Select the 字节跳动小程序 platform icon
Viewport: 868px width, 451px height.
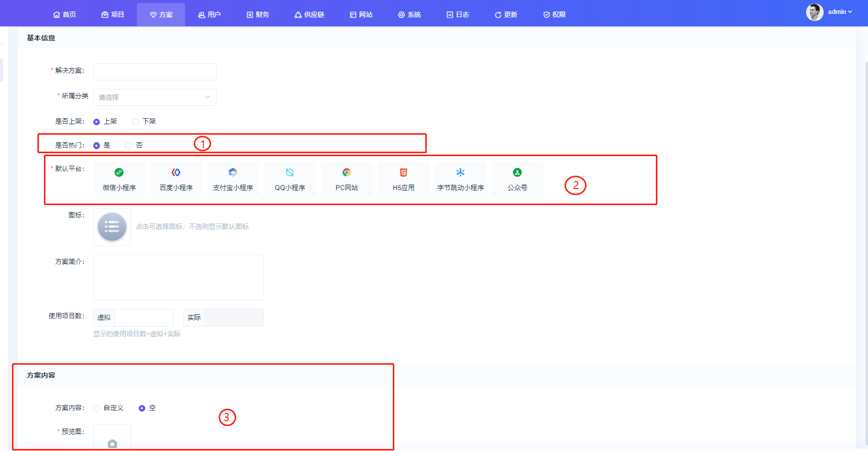pyautogui.click(x=460, y=173)
